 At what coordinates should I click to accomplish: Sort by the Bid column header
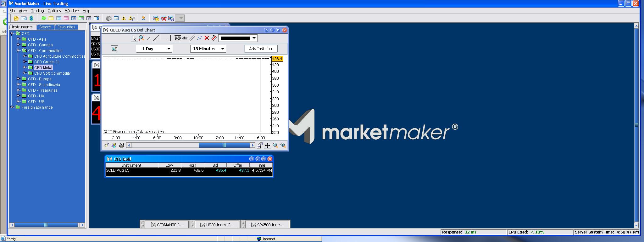tap(215, 165)
